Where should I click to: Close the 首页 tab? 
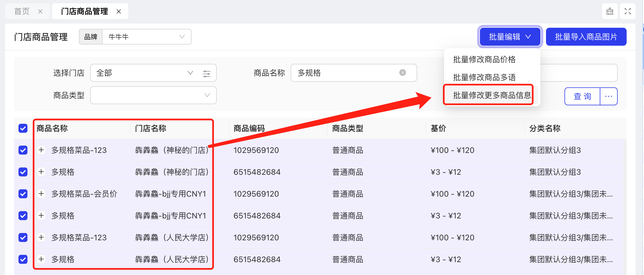(40, 11)
